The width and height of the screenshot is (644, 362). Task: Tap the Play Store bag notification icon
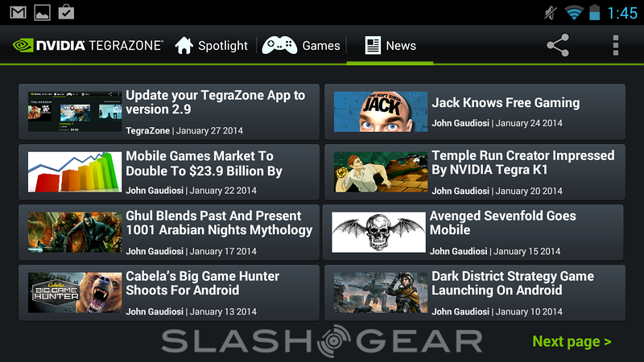66,12
